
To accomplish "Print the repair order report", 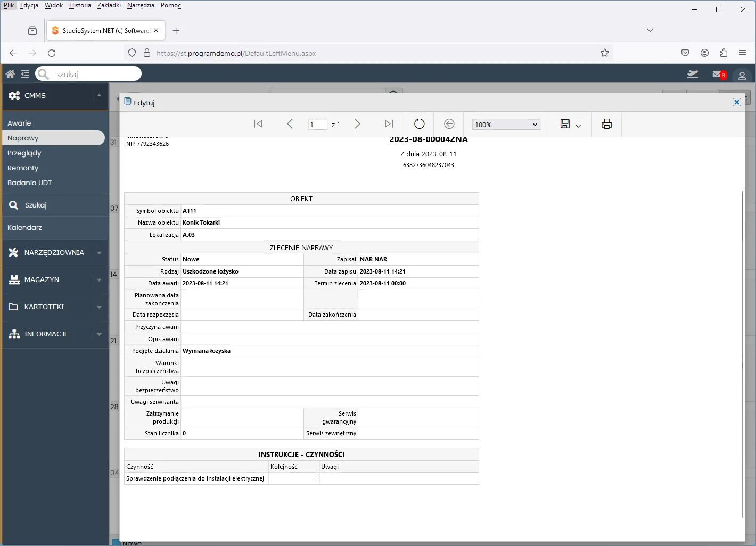I will click(607, 124).
